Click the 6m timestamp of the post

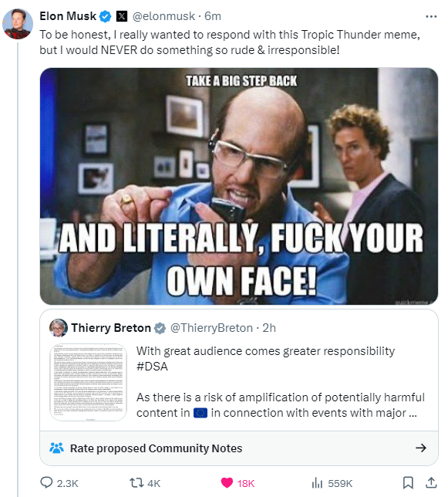point(213,16)
